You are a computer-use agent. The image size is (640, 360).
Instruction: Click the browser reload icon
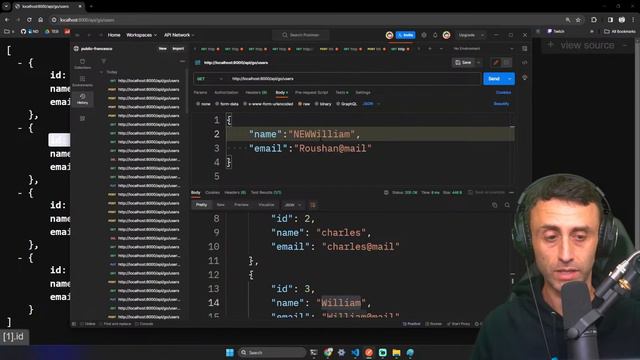point(29,20)
